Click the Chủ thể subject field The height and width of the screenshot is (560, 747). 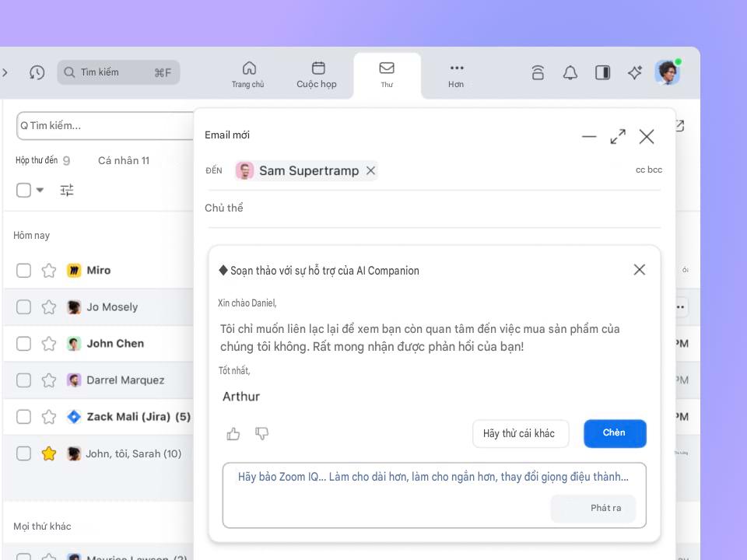pos(433,208)
